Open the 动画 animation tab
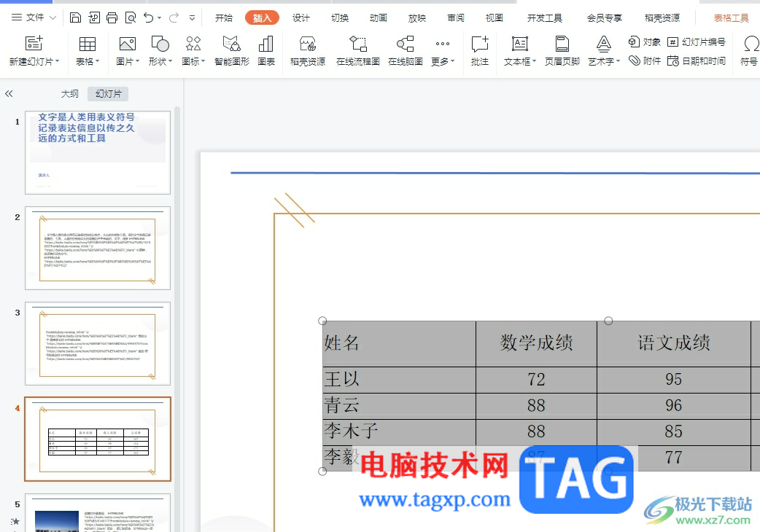760x532 pixels. click(x=378, y=18)
